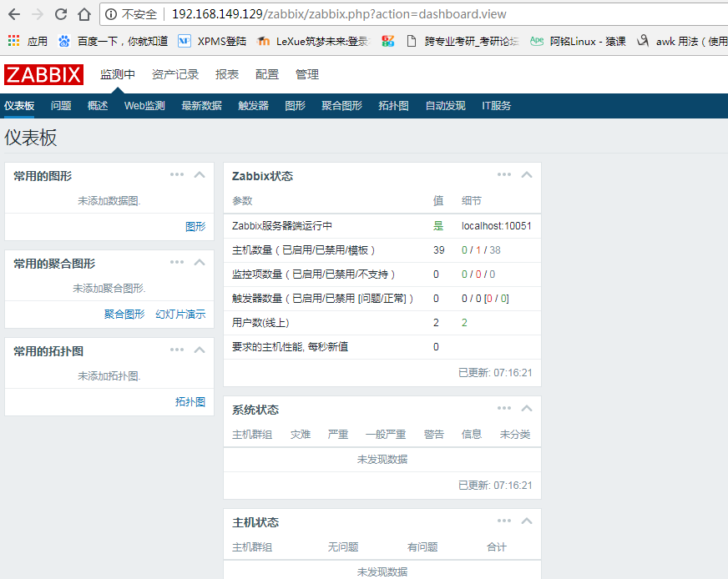Open options menu of 常用的聚合图形 widget
728x579 pixels.
tap(177, 262)
